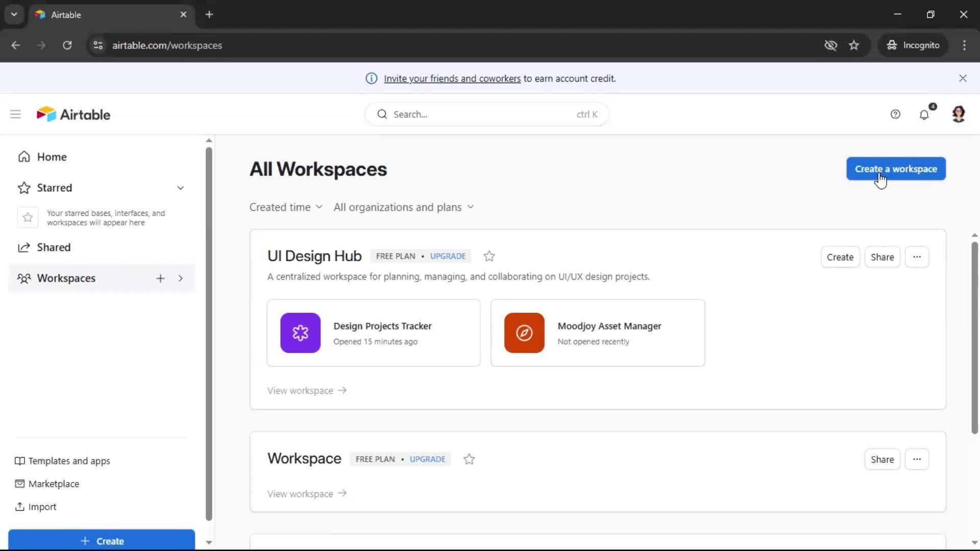Click the Moodjoy Asset Manager base name
The width and height of the screenshot is (980, 551).
(609, 326)
